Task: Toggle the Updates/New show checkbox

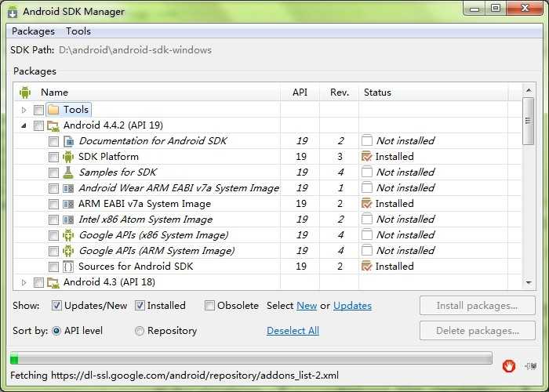Action: 56,306
